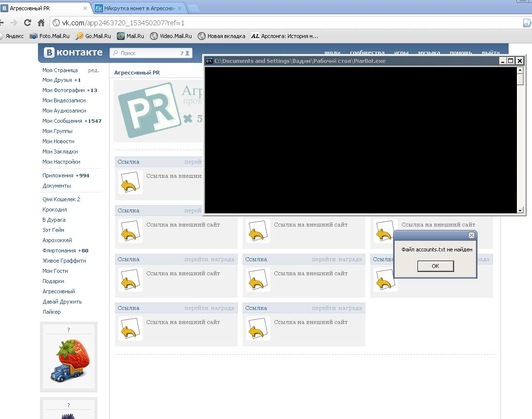Open a new browser tab
This screenshot has width=532, height=419.
pos(193,8)
